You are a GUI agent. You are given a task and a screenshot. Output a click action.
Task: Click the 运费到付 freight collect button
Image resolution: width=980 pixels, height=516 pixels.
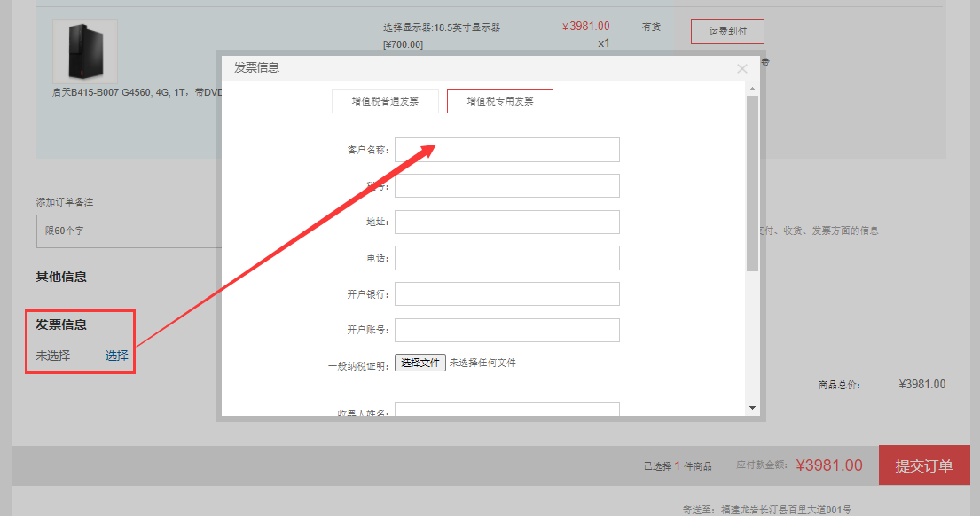(x=727, y=30)
